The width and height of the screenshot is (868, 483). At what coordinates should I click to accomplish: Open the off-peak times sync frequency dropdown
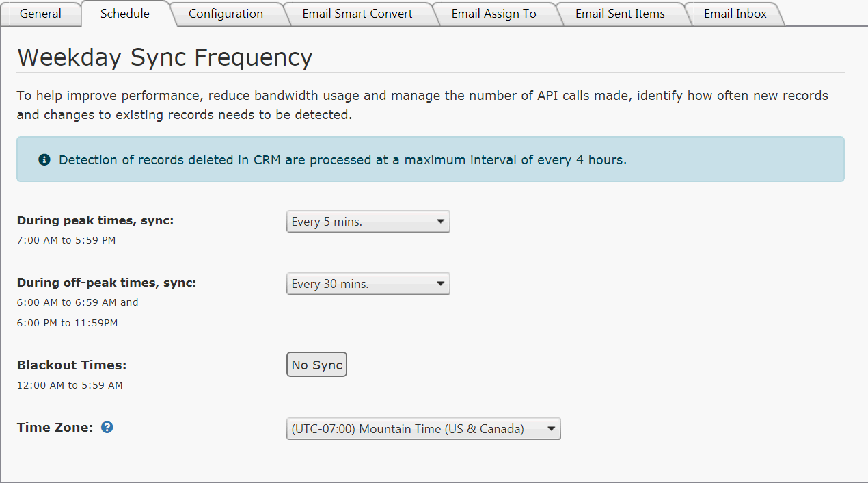(368, 284)
